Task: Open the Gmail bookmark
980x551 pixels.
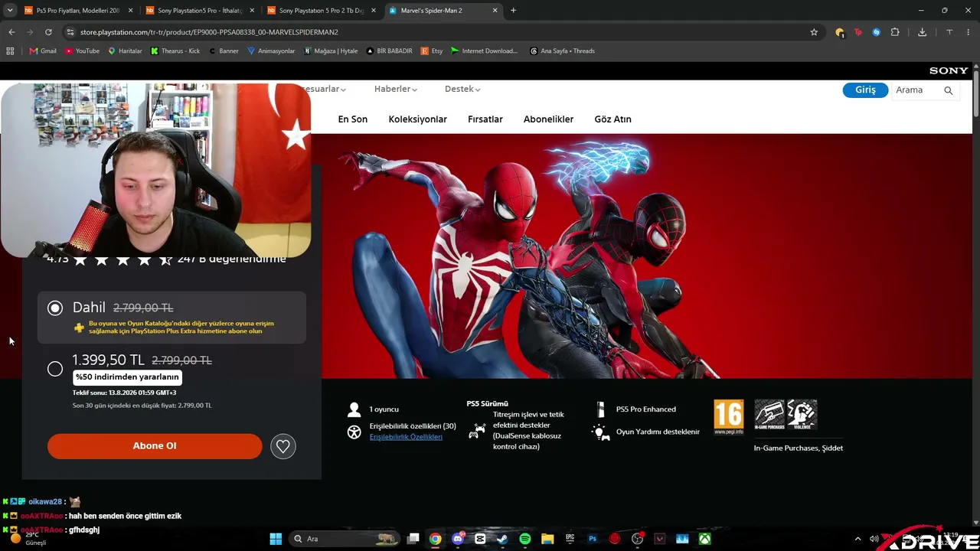Action: [x=43, y=51]
